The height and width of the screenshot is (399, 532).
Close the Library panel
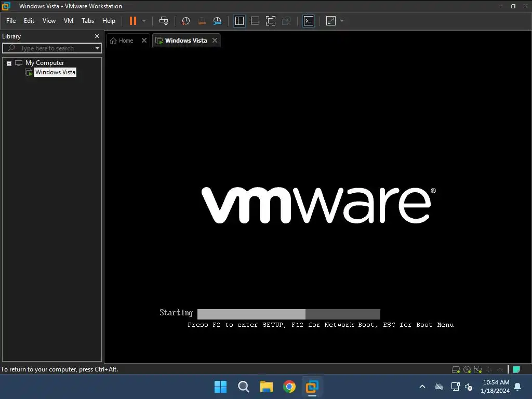tap(97, 36)
